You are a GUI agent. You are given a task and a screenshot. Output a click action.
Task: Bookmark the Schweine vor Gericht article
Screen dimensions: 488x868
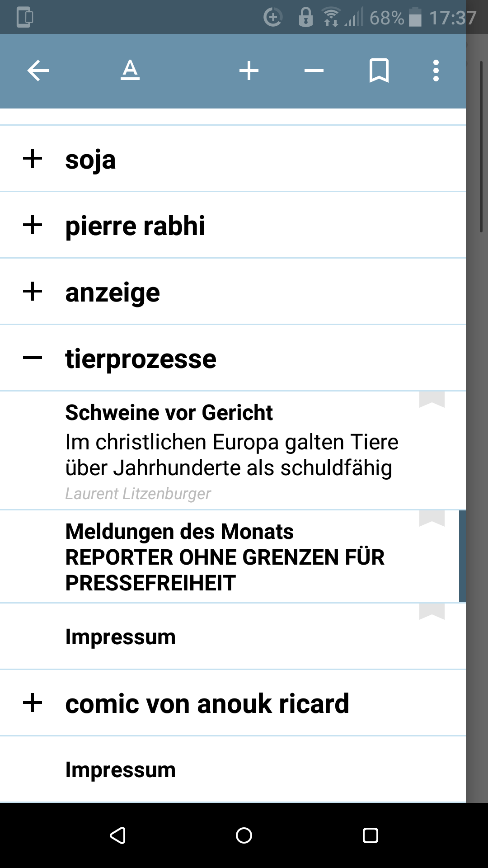coord(432,400)
